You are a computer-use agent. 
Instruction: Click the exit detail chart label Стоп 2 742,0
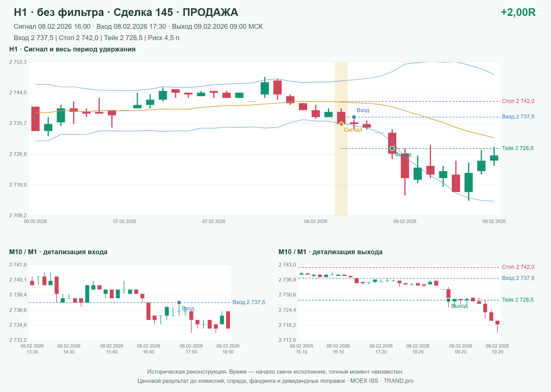(x=518, y=267)
